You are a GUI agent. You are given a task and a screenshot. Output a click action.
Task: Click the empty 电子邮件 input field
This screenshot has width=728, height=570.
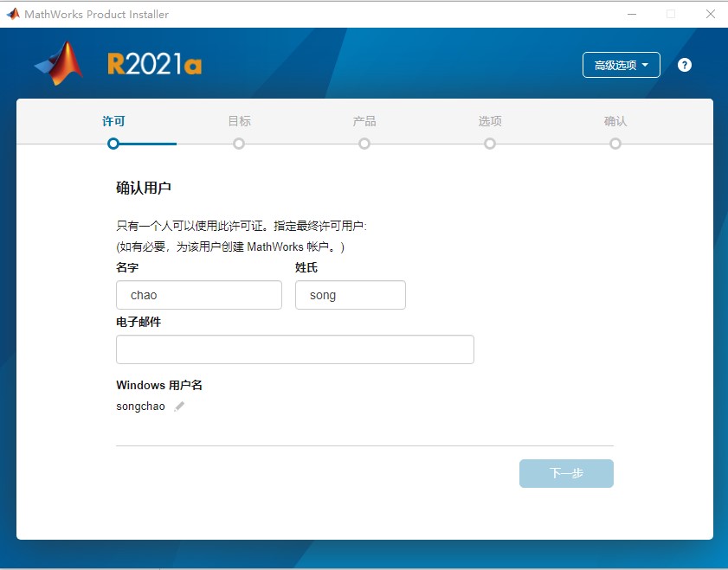click(x=294, y=349)
